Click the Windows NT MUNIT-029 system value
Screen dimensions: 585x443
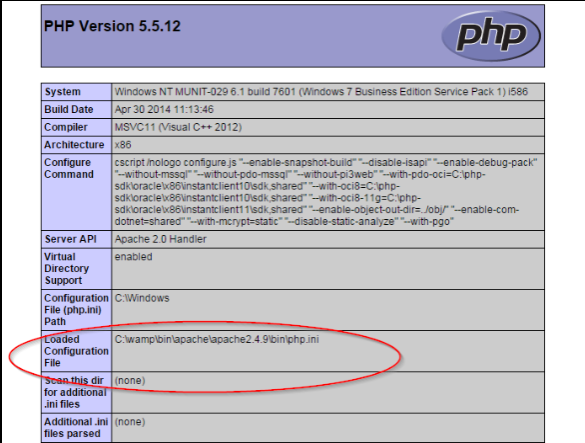[321, 92]
